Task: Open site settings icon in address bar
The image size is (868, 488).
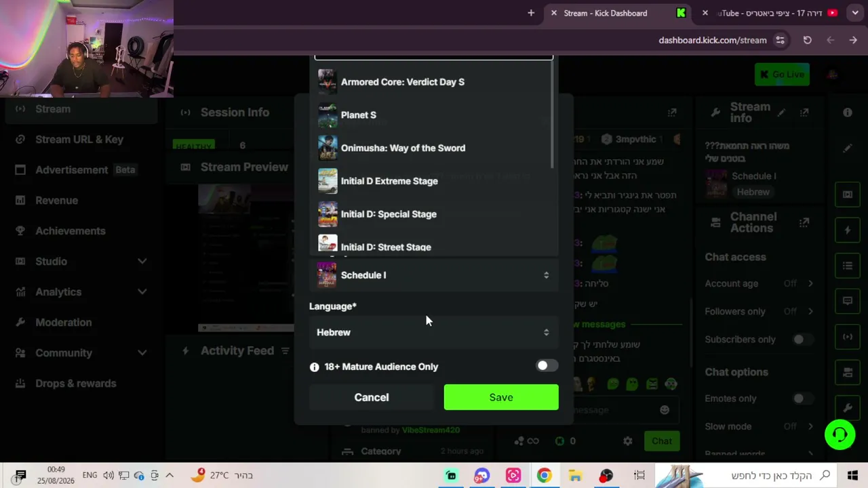Action: tap(781, 40)
